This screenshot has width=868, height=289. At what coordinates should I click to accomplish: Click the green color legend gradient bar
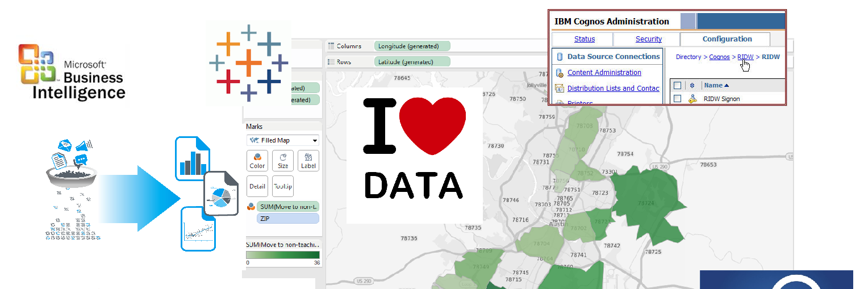pyautogui.click(x=283, y=255)
